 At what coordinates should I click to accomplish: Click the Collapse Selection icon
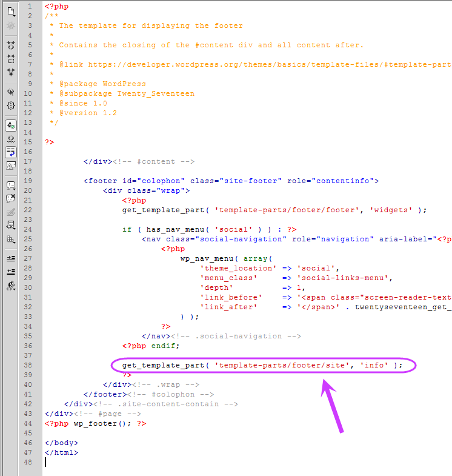click(11, 59)
